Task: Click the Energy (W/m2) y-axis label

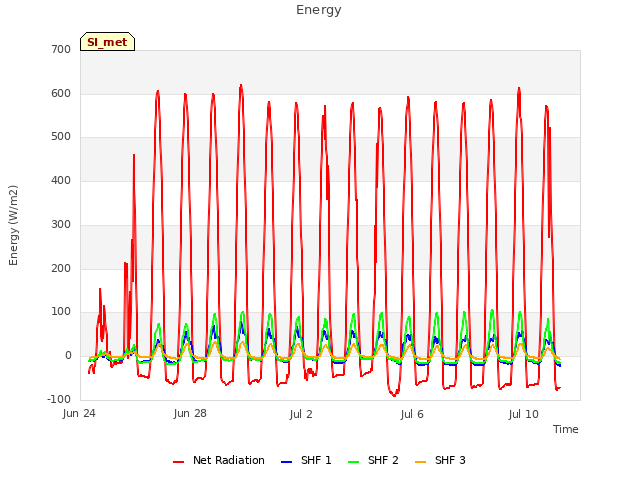Action: point(13,225)
